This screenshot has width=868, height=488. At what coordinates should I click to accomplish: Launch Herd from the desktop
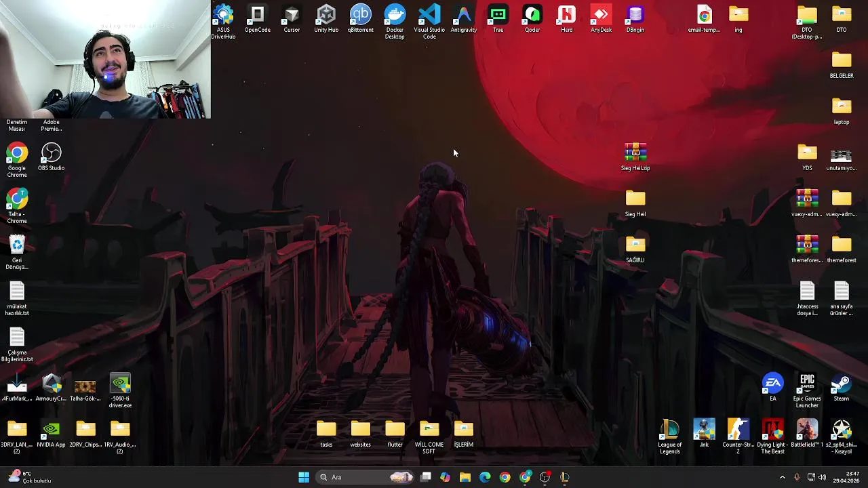pos(566,20)
